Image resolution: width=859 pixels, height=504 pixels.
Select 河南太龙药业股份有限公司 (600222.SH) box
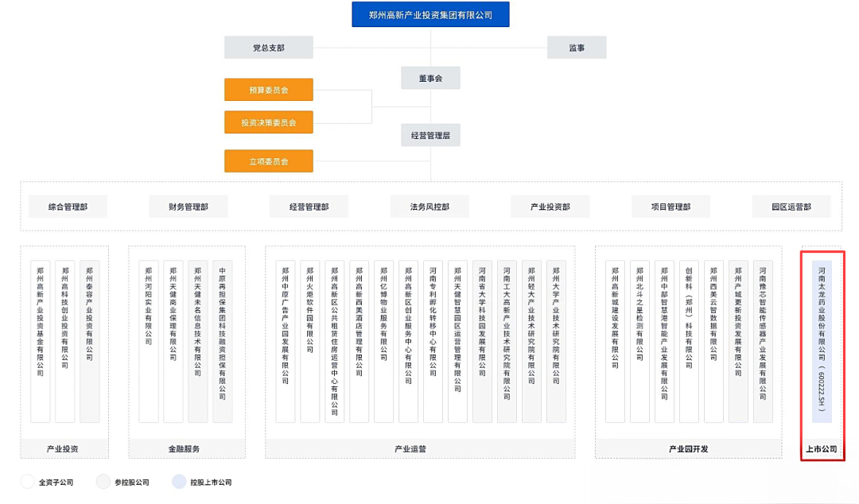pos(822,341)
